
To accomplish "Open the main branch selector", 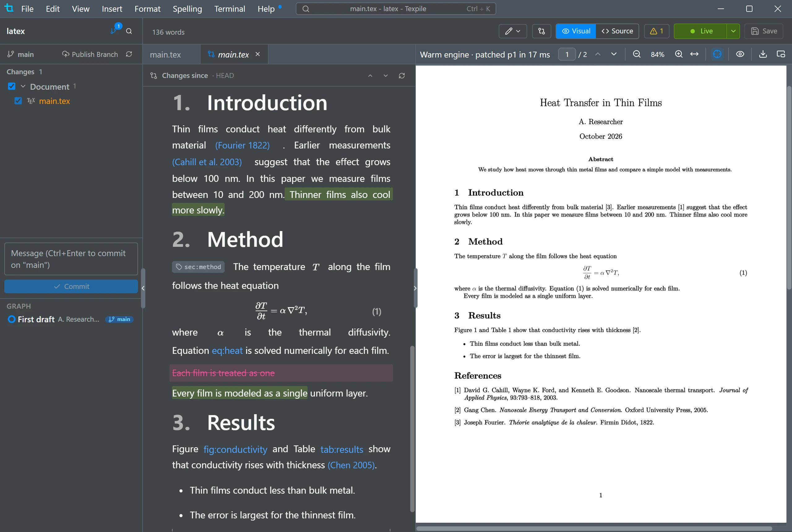I will 21,54.
